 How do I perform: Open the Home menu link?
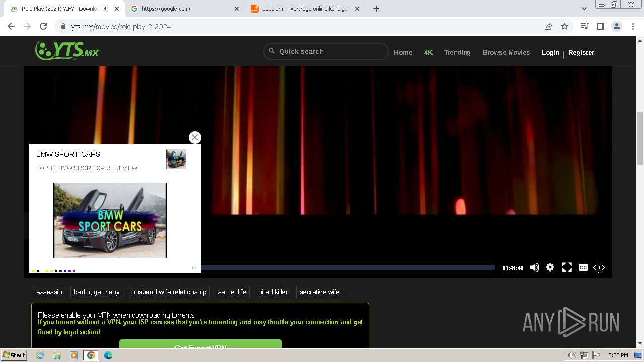(403, 52)
